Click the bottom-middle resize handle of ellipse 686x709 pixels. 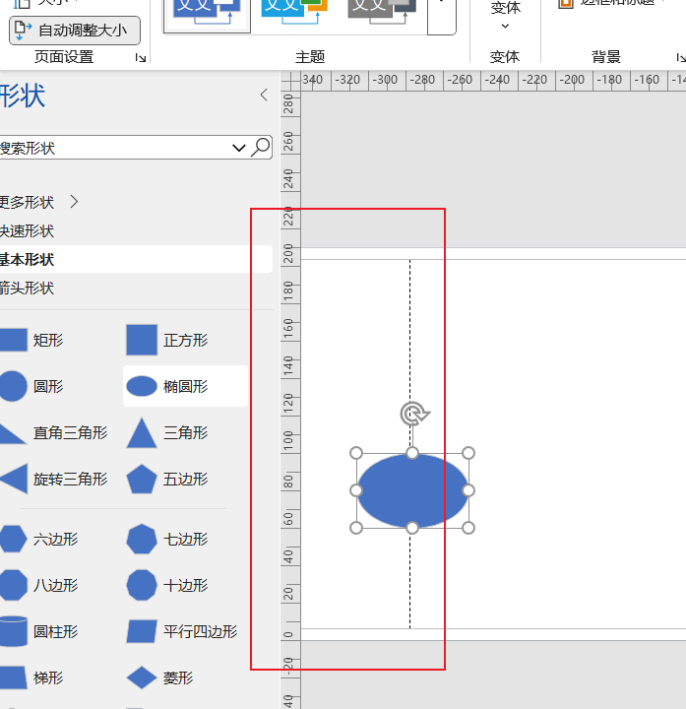point(412,528)
